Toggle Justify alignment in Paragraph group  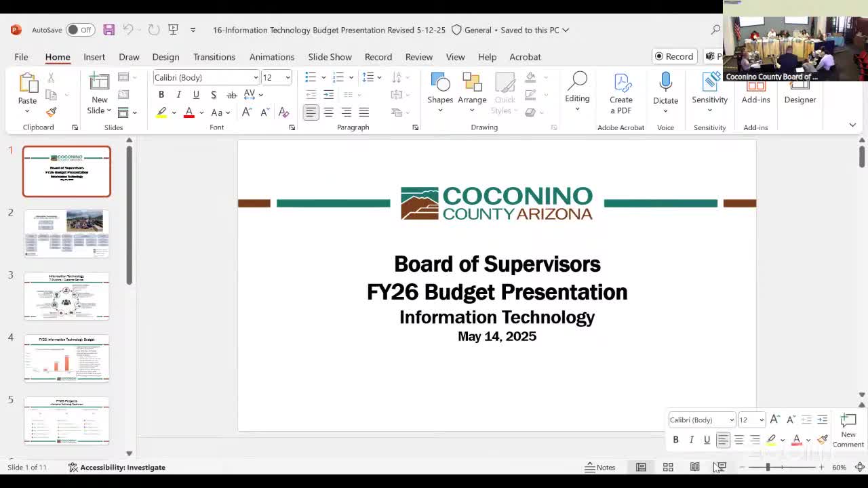click(364, 113)
